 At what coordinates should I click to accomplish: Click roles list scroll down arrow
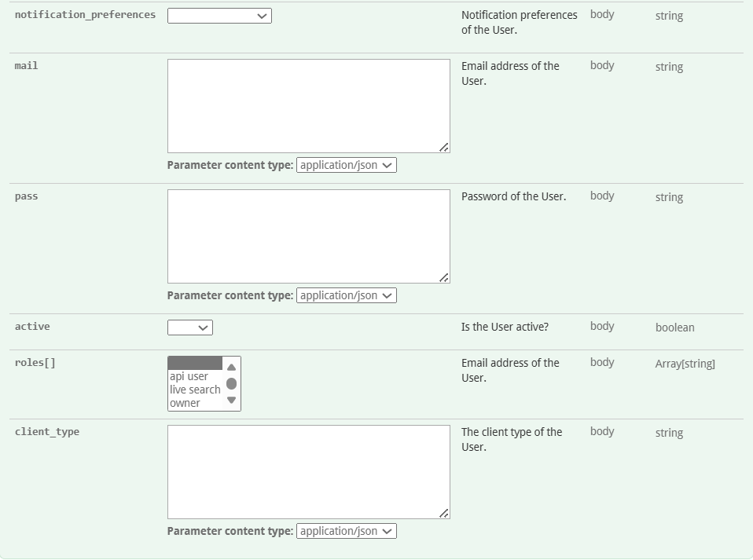click(231, 400)
